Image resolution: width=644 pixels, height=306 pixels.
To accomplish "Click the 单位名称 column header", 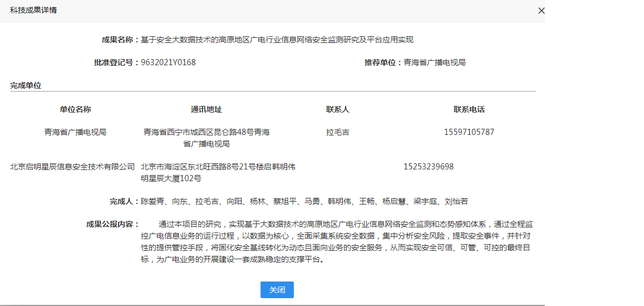I will pos(75,109).
